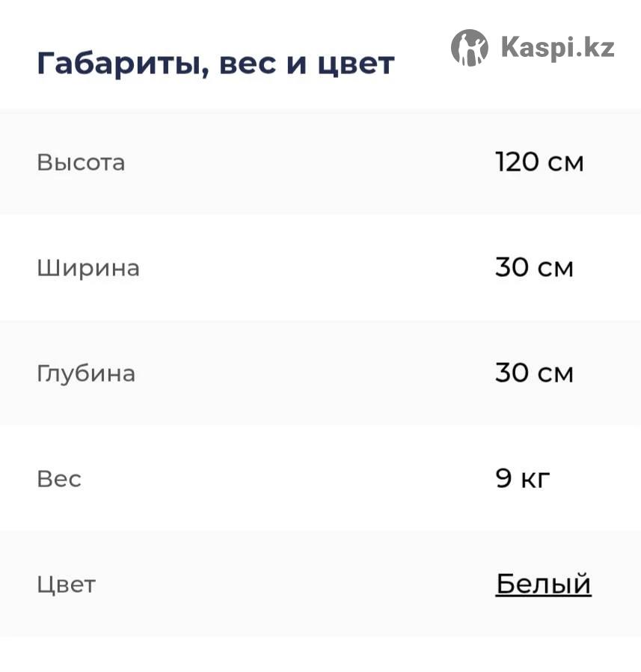Click the Вес table row
The height and width of the screenshot is (672, 641).
tap(320, 478)
